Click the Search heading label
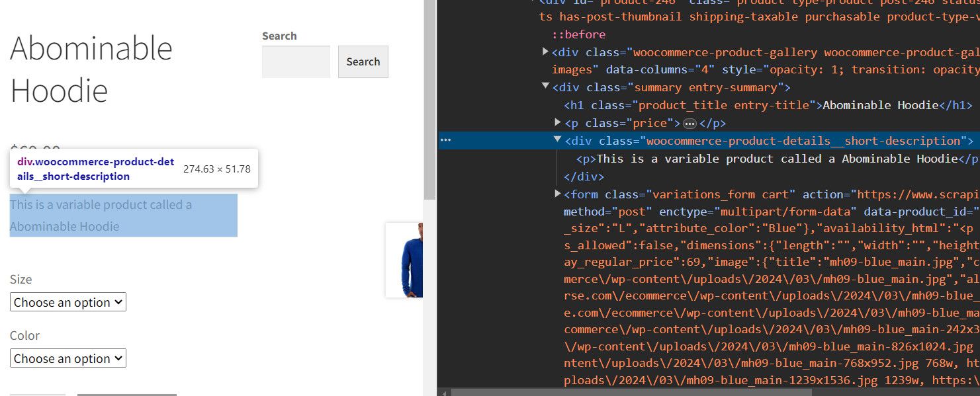Screen dimensions: 980x396 click(x=279, y=36)
